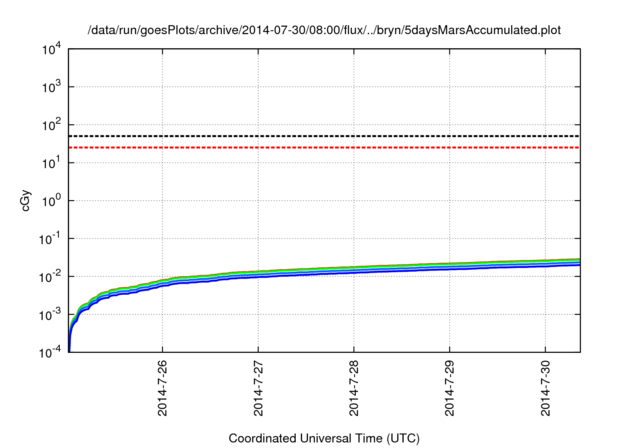Viewport: 640px width, 448px height.
Task: Click the 10^3 y-axis label
Action: [x=51, y=87]
